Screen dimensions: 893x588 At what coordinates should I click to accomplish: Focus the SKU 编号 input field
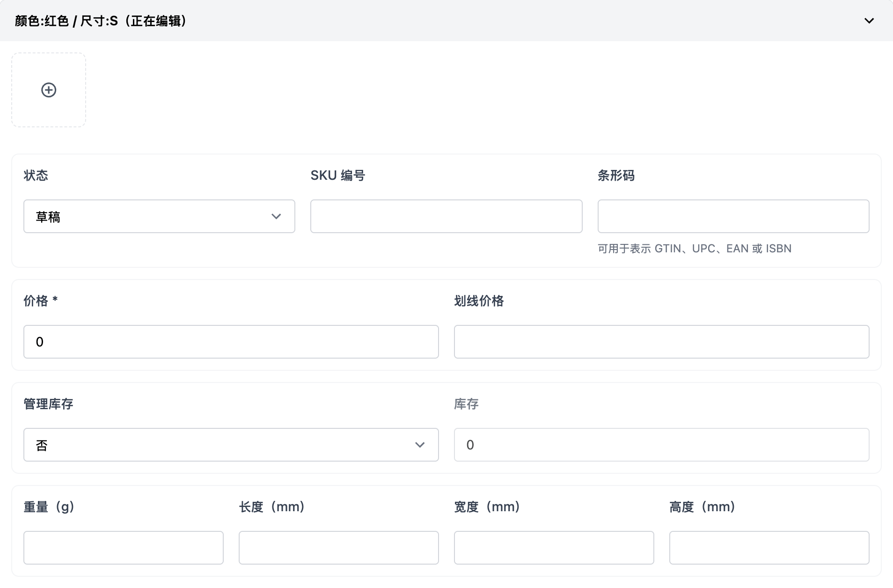click(446, 216)
